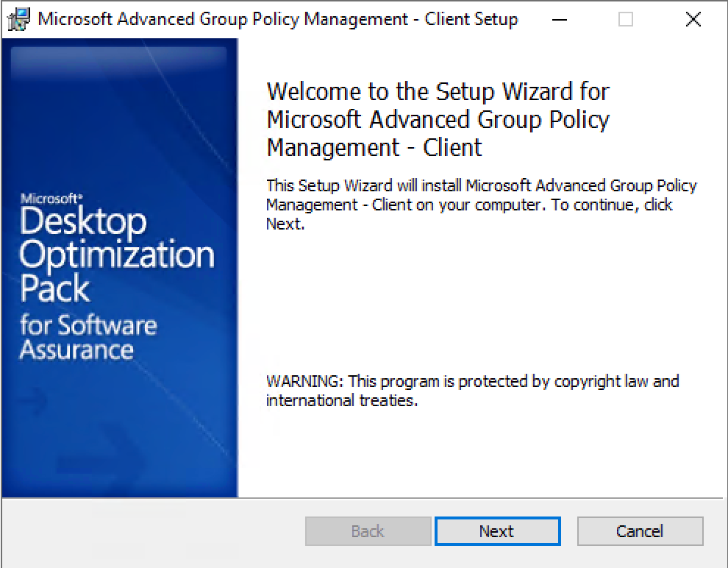Click the empty white area below description
Viewport: 728px width, 568px height.
[x=481, y=302]
